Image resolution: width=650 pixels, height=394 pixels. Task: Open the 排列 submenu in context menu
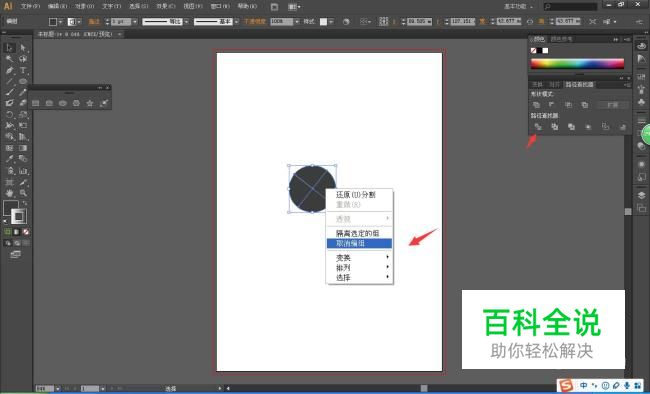click(359, 268)
